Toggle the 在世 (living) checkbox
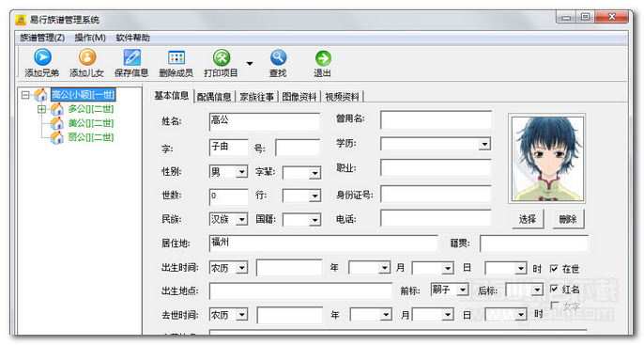 tap(554, 269)
